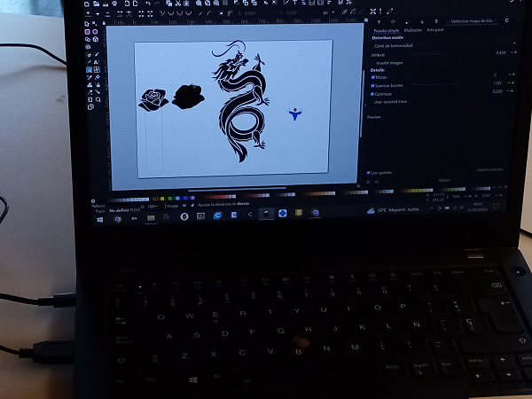Uncheck the Optimizar option

[x=373, y=92]
